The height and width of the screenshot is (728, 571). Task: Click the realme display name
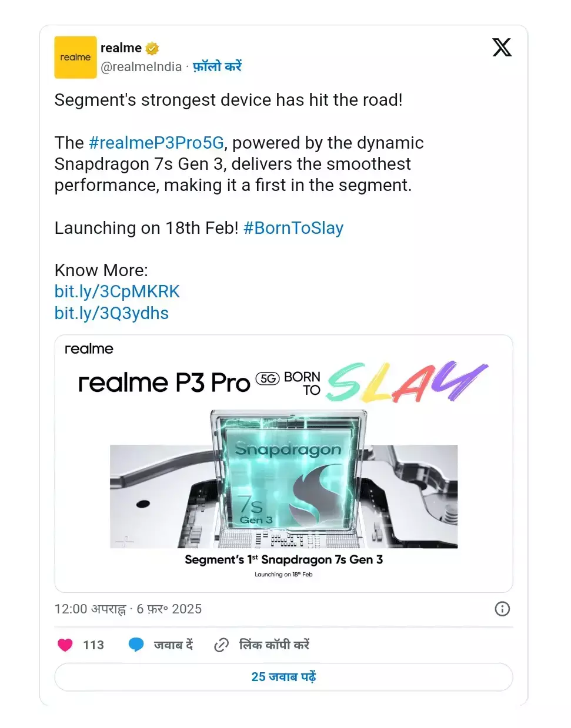click(x=121, y=48)
